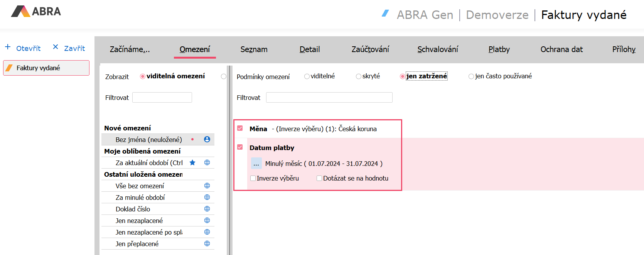The image size is (644, 255).
Task: Uncheck the Měna condition checkbox
Action: coord(240,128)
